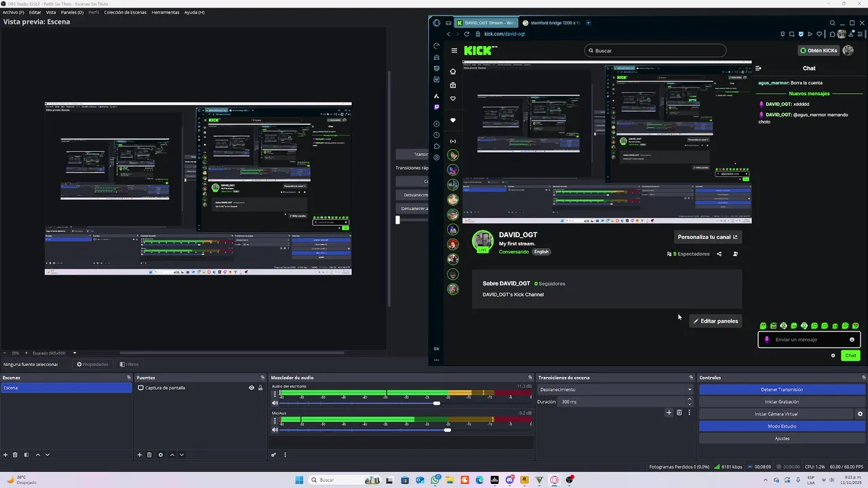
Task: Open audio mixer three-dot menu at the bottom
Action: [285, 455]
